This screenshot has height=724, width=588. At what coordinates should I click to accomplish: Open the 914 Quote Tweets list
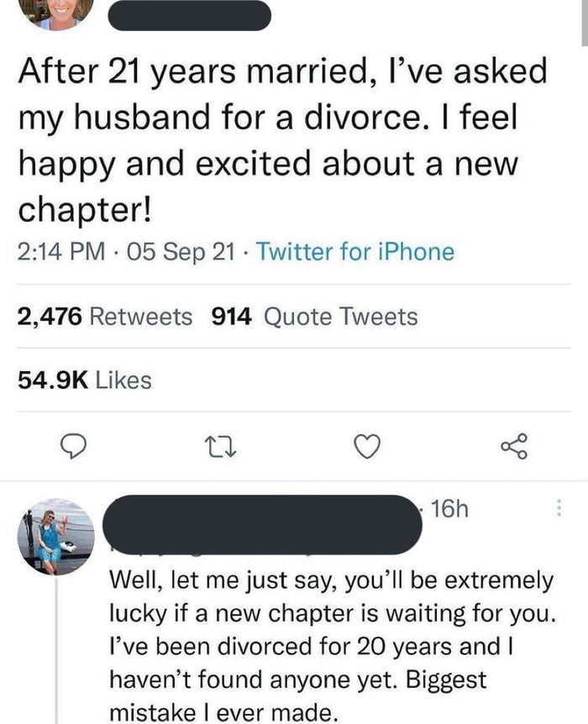(314, 317)
